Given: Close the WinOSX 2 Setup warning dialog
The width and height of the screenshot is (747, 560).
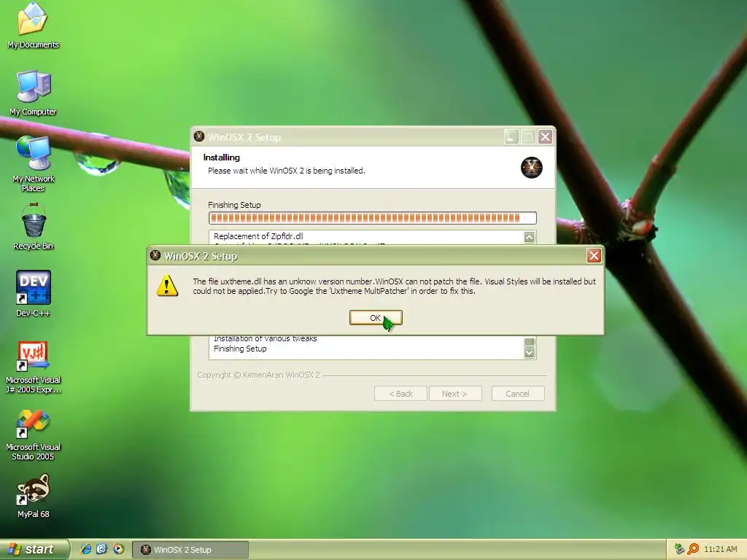Looking at the screenshot, I should tap(594, 256).
